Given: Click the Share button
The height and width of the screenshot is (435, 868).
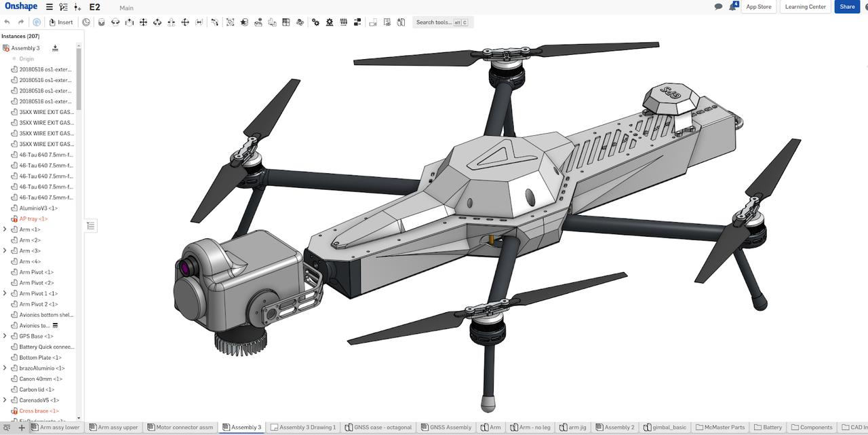Looking at the screenshot, I should (846, 7).
